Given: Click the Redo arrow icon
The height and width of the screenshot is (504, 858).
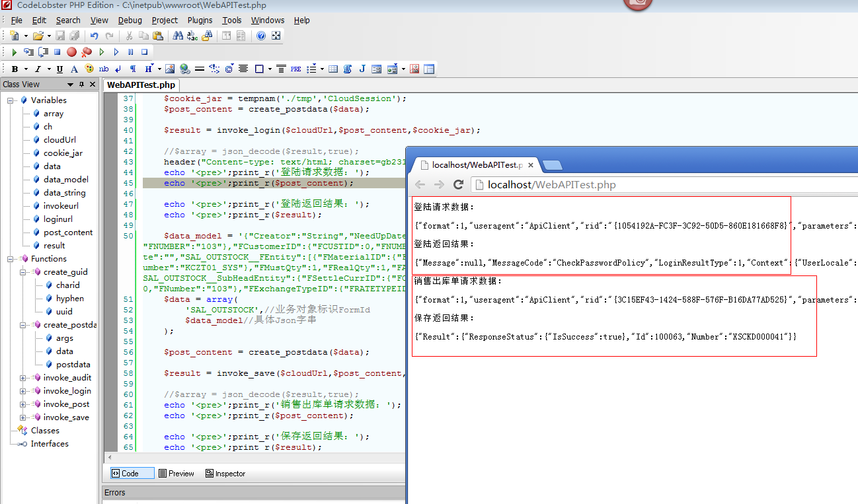Looking at the screenshot, I should (109, 36).
